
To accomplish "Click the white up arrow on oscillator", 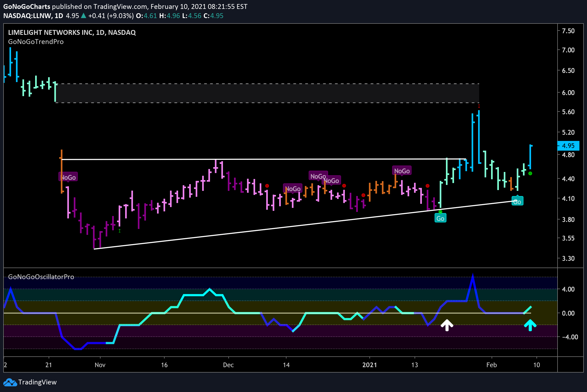I will pos(447,325).
